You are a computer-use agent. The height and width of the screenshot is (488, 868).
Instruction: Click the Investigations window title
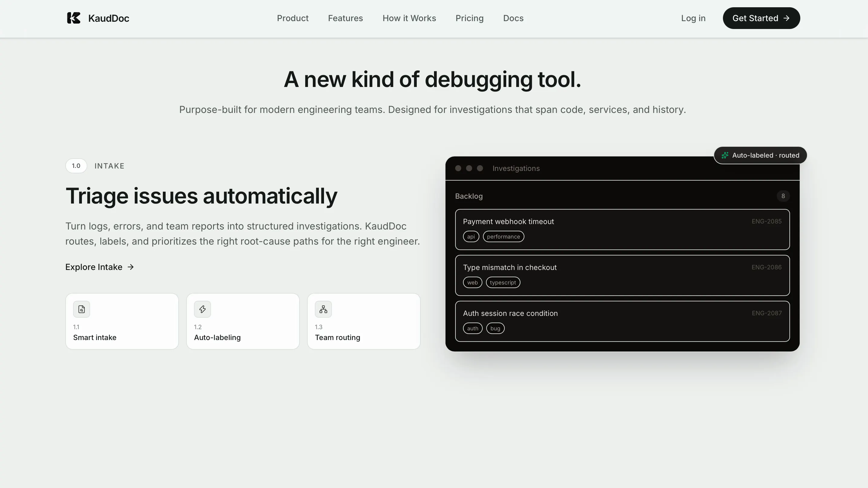click(516, 169)
